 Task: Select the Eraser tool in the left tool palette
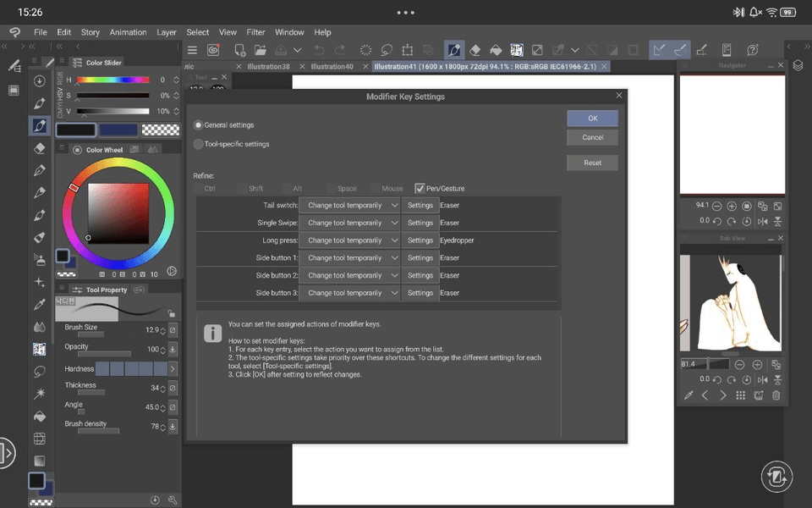[40, 148]
